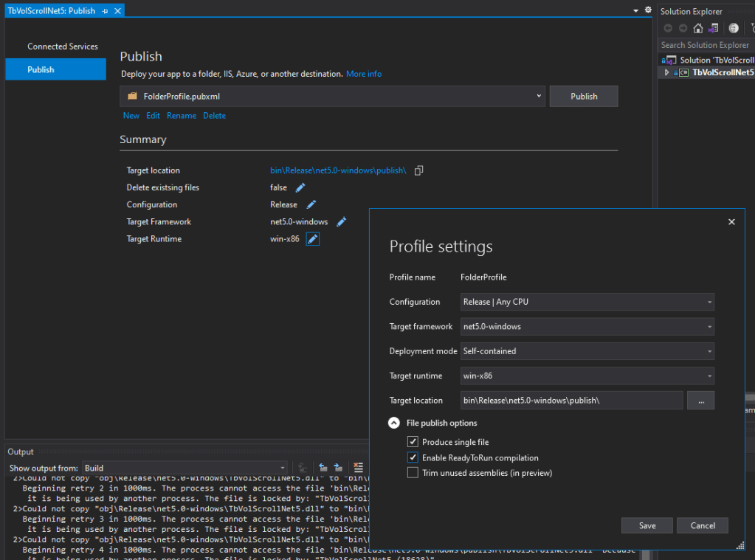
Task: Select Connected Services in the side menu
Action: point(63,46)
